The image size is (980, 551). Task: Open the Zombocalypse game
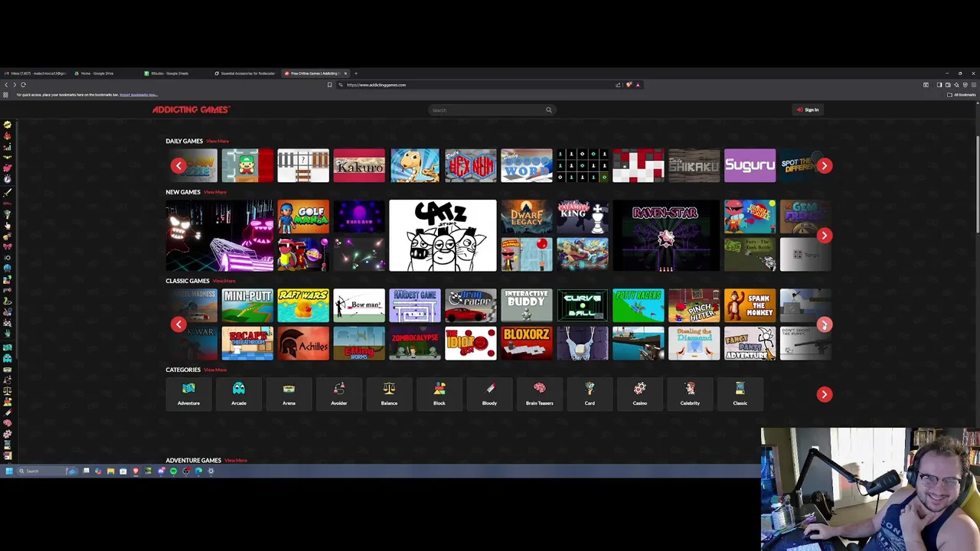(x=415, y=344)
